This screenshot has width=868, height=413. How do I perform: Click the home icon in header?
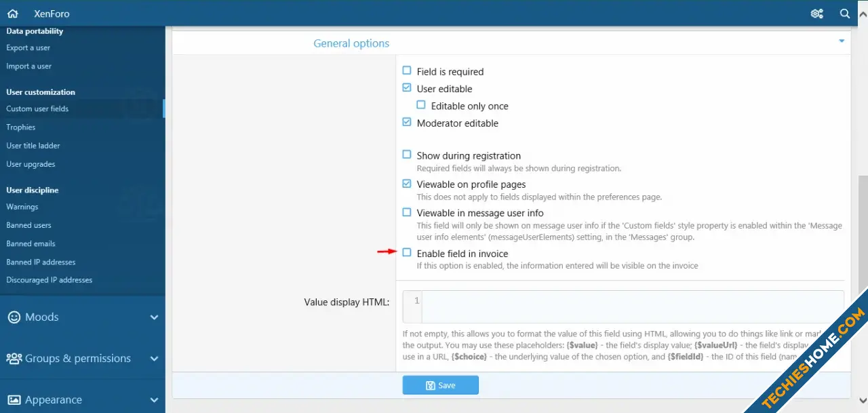click(x=12, y=14)
